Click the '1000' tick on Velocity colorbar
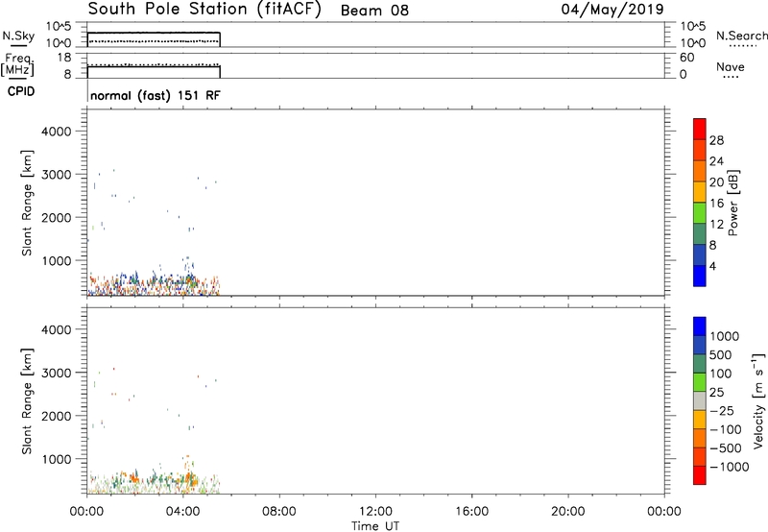Image resolution: width=768 pixels, height=532 pixels. 725,336
